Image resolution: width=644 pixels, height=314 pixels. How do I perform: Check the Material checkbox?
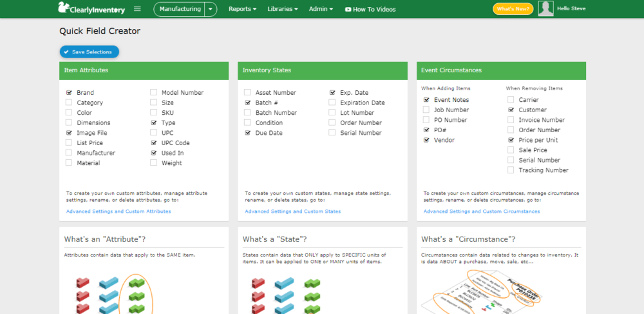69,162
